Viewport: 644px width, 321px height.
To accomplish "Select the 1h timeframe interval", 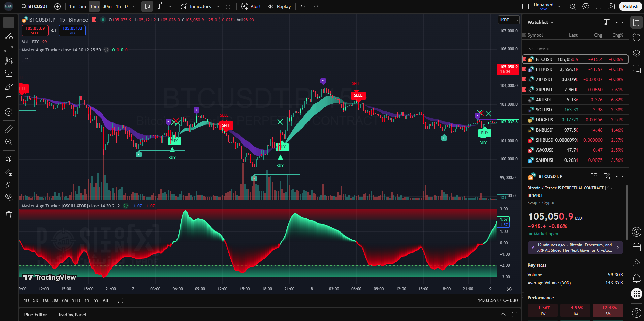I will click(x=118, y=6).
